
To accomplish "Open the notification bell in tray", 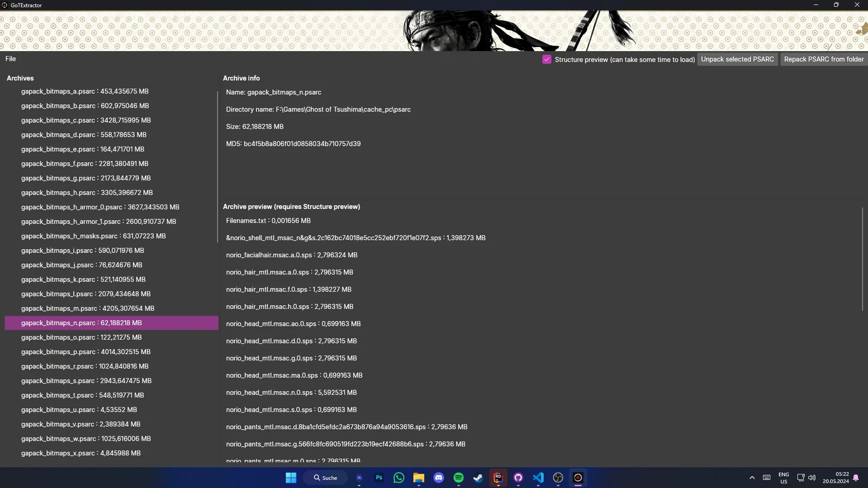I will (x=856, y=478).
